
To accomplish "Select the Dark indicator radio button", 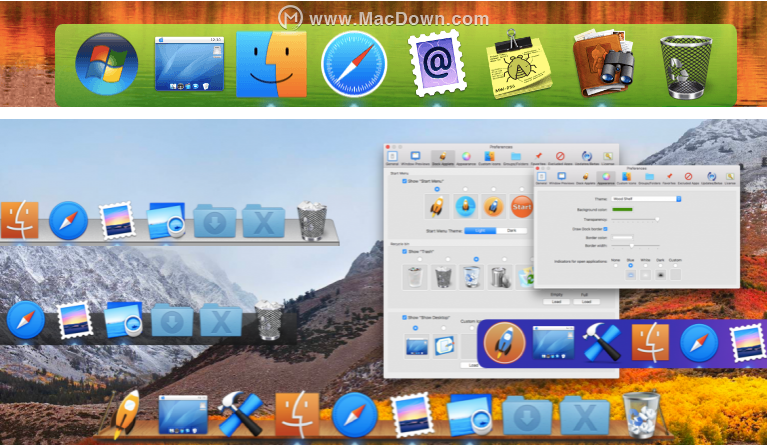I will pos(660,266).
